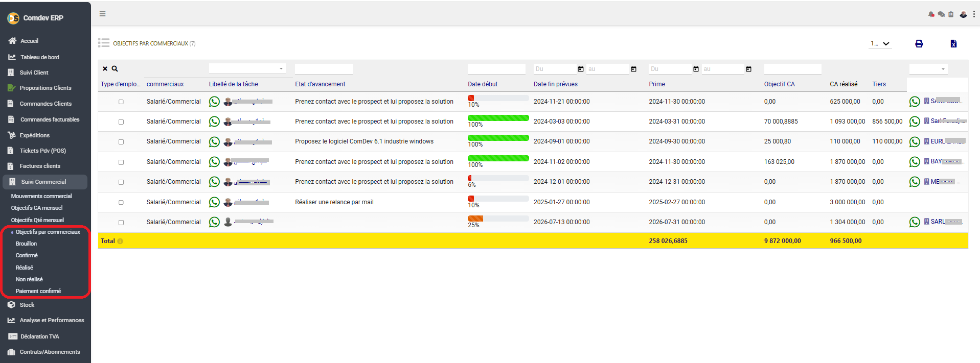The height and width of the screenshot is (363, 980).
Task: Open the notifications bell
Action: [x=931, y=14]
